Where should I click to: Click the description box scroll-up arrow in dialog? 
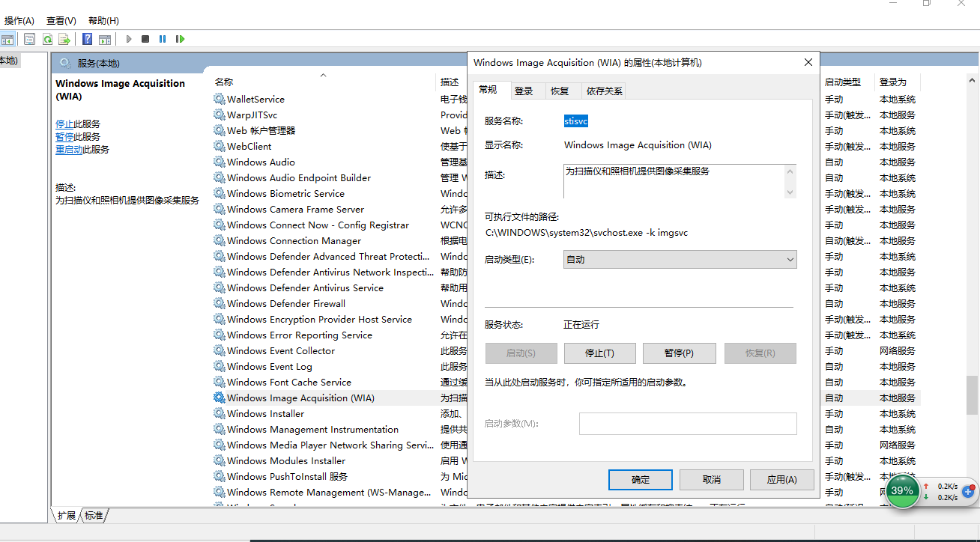pyautogui.click(x=789, y=172)
